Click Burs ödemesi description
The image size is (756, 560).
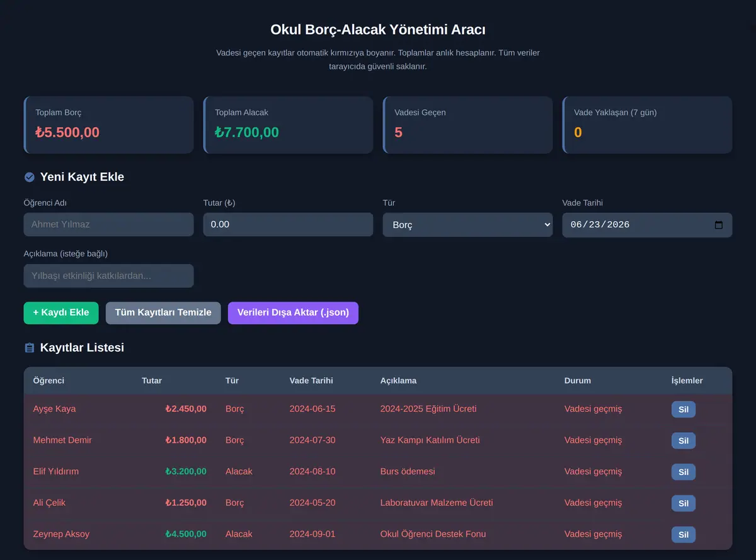[408, 471]
